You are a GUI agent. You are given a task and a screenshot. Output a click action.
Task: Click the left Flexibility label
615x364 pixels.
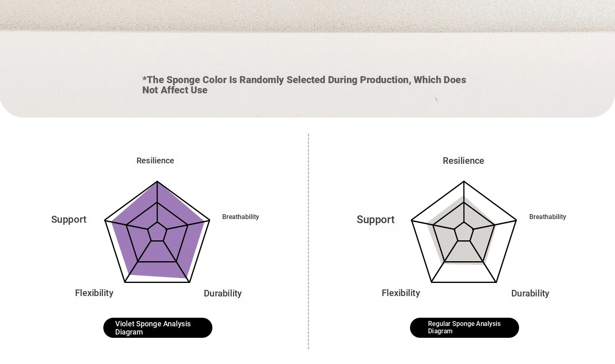(94, 293)
